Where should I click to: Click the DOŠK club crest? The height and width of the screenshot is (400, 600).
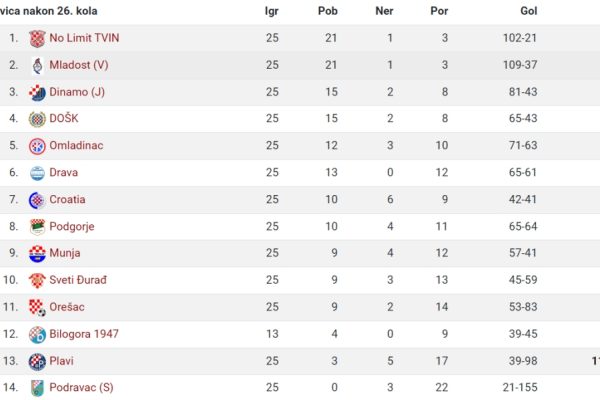pyautogui.click(x=37, y=119)
